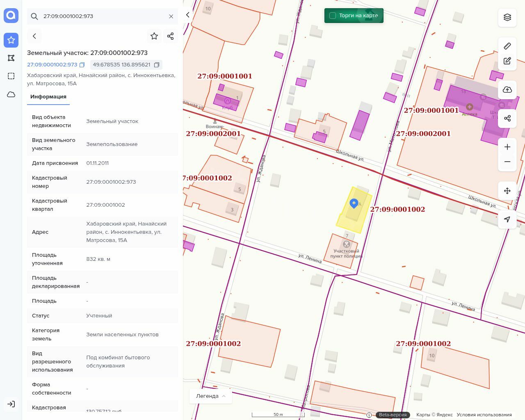Locate my position with navigation arrow
The width and height of the screenshot is (525, 420).
(507, 219)
